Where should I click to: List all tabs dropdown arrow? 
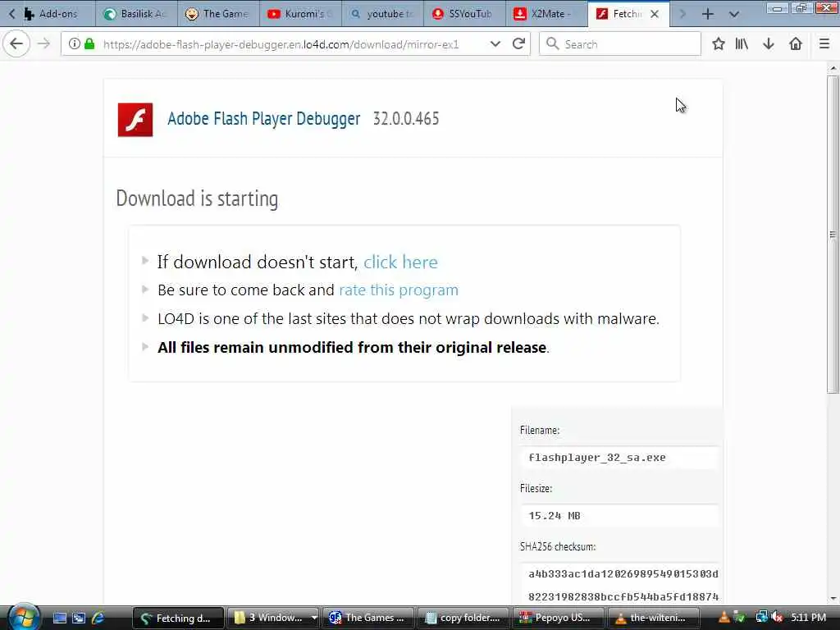click(734, 14)
